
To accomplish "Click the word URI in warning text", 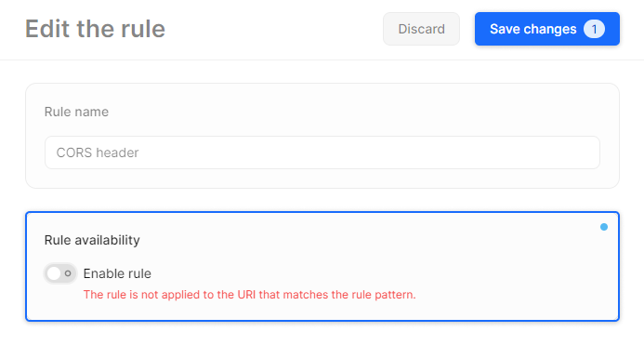I will coord(246,295).
